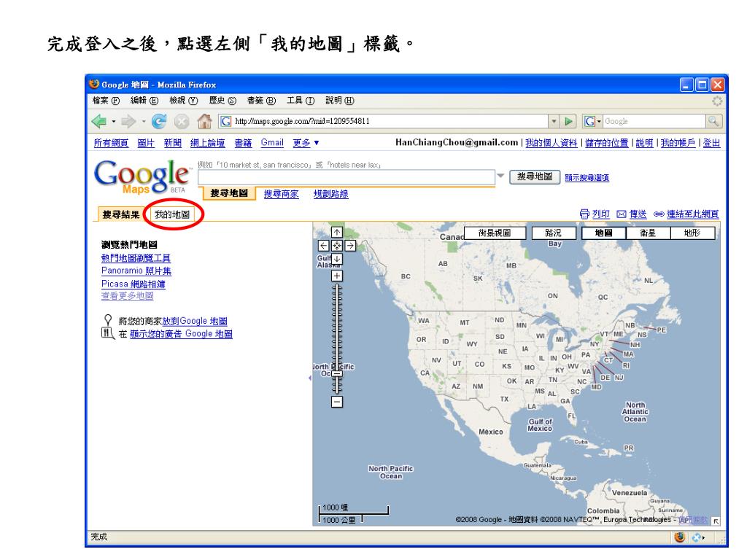747x560 pixels.
Task: Click the center map return icon
Action: (337, 246)
